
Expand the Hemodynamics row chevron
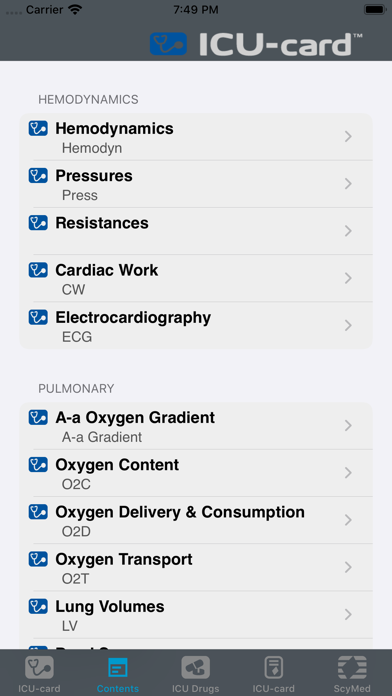(x=348, y=137)
